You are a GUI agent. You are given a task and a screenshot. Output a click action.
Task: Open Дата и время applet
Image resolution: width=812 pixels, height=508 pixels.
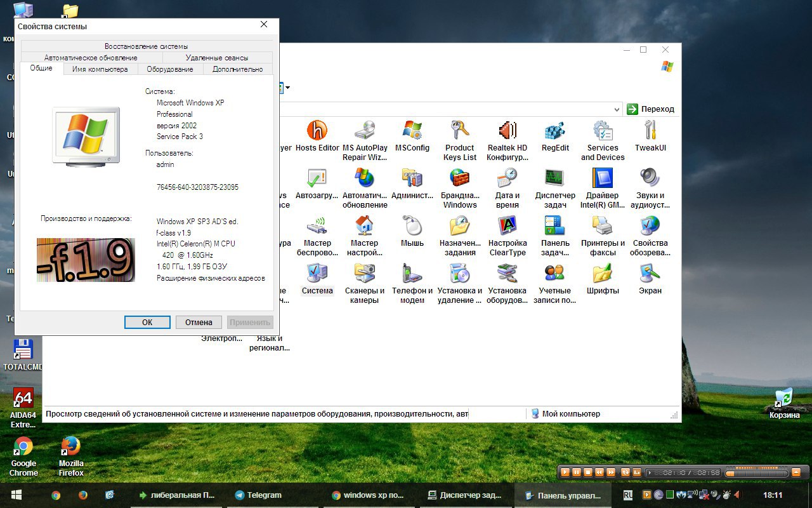[x=507, y=188]
